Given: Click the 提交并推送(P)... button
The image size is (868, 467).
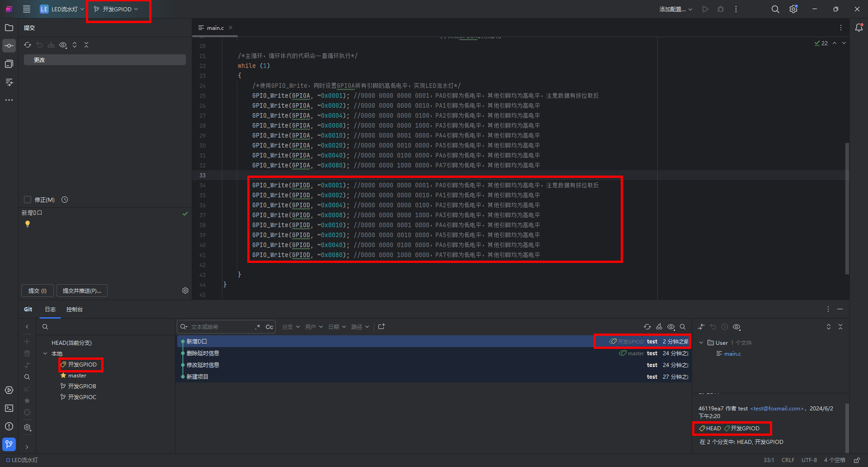Looking at the screenshot, I should coord(82,291).
